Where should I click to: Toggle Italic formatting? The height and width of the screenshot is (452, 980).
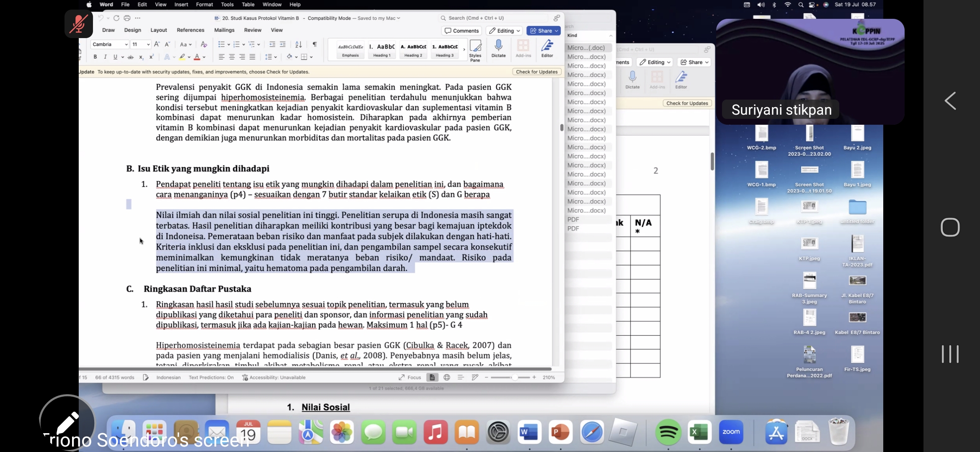click(x=105, y=57)
